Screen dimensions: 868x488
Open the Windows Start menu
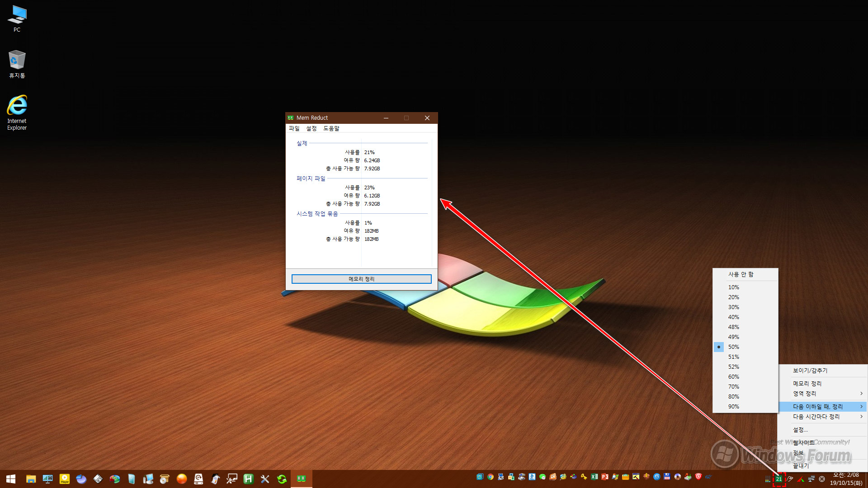tap(11, 479)
